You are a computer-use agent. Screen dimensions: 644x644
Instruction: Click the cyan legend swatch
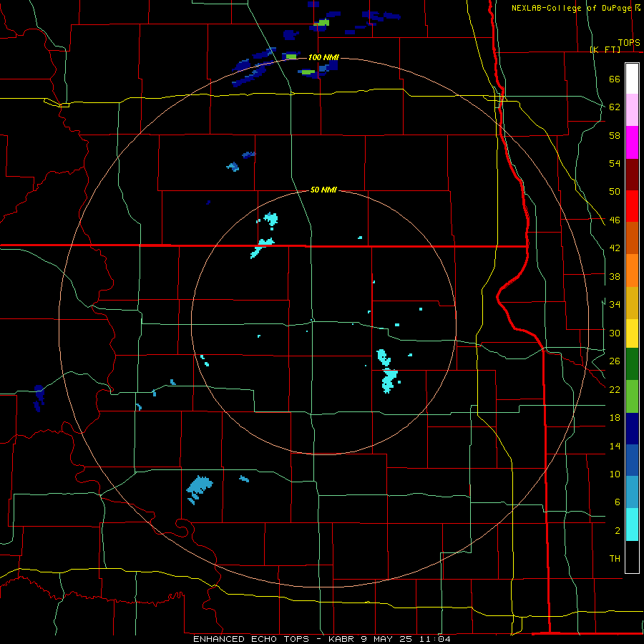(632, 525)
